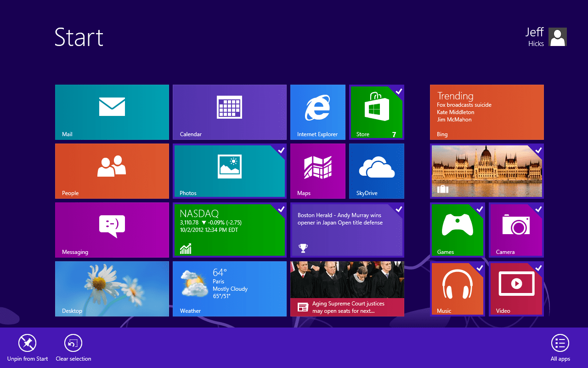Uncheck the Travel tile selection checkmark
This screenshot has height=368, width=588.
(538, 150)
